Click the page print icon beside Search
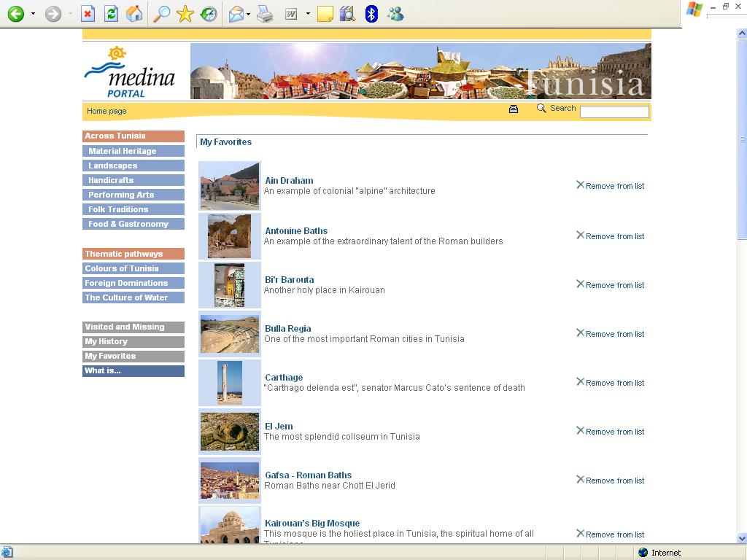Viewport: 747px width, 560px height. [x=514, y=109]
